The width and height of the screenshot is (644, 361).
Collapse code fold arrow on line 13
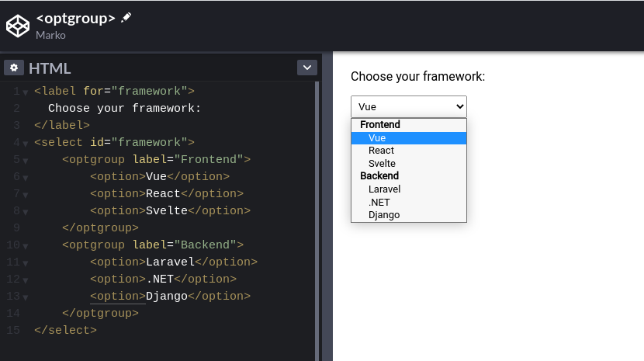26,297
